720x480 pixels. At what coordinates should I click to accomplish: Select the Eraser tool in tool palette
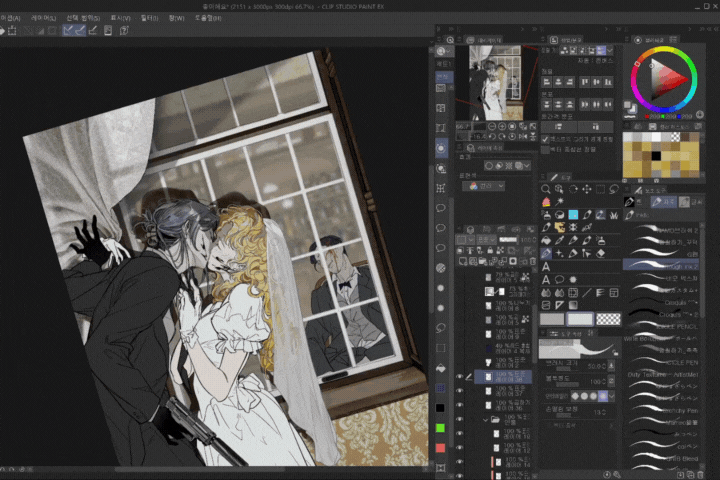[600, 253]
